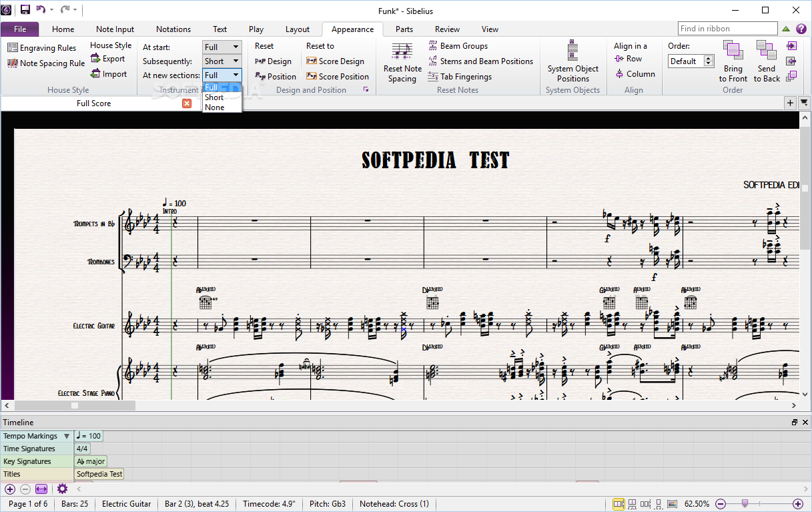Collapse the Tempo Markings timeline row
The height and width of the screenshot is (512, 812).
[x=66, y=437]
